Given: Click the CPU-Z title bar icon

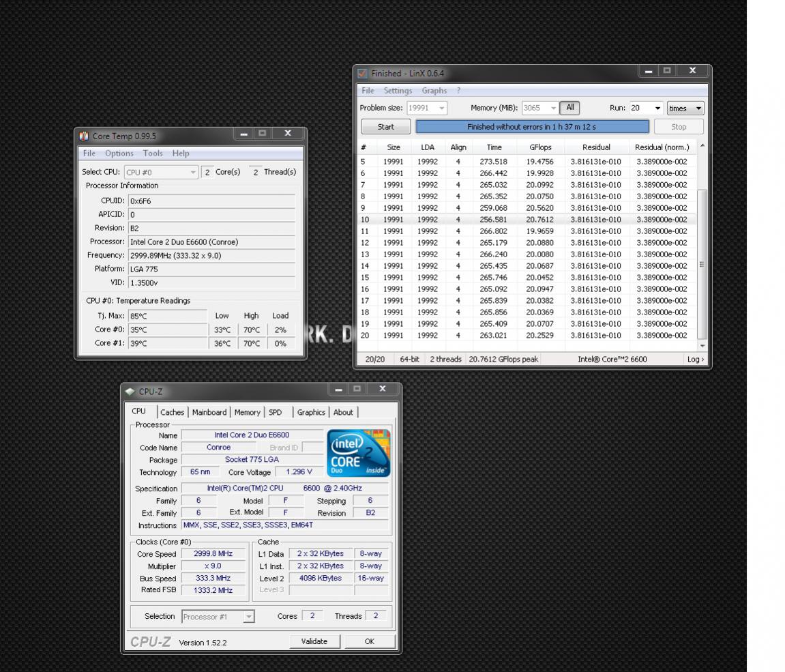Looking at the screenshot, I should click(130, 392).
